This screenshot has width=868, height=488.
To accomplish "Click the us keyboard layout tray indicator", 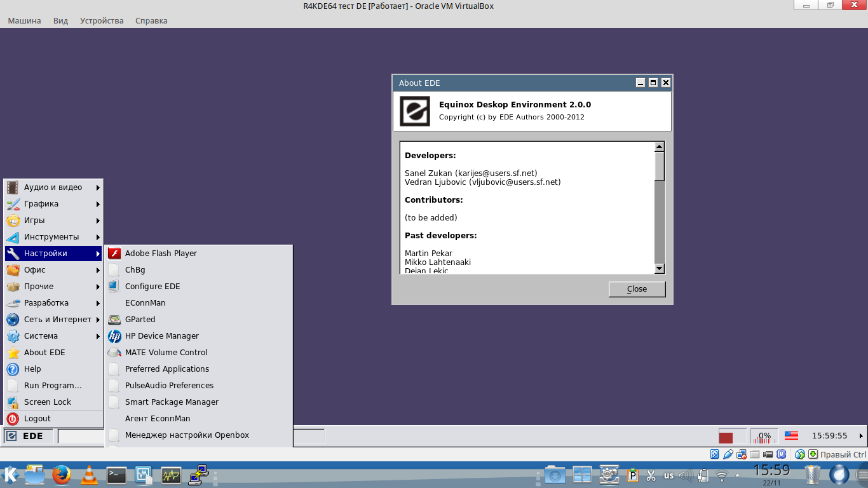I will (x=668, y=475).
